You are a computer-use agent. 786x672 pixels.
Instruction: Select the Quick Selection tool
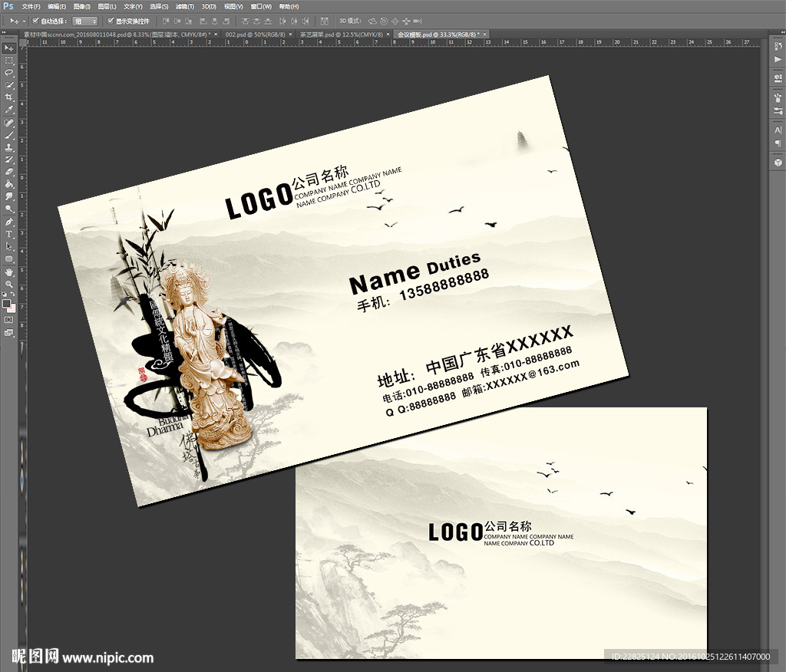9,85
